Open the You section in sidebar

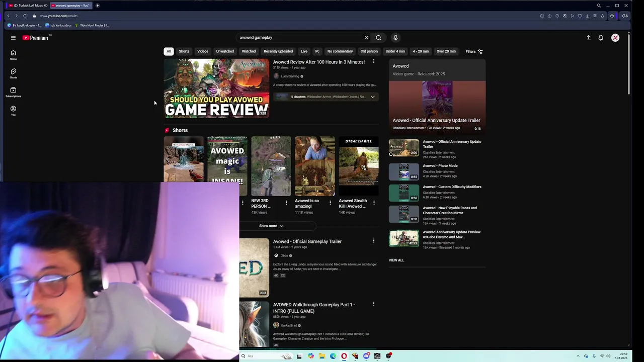point(13,111)
